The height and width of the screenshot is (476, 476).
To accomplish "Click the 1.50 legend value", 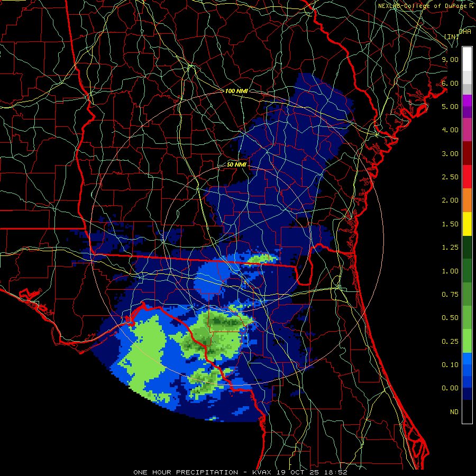I will (450, 224).
